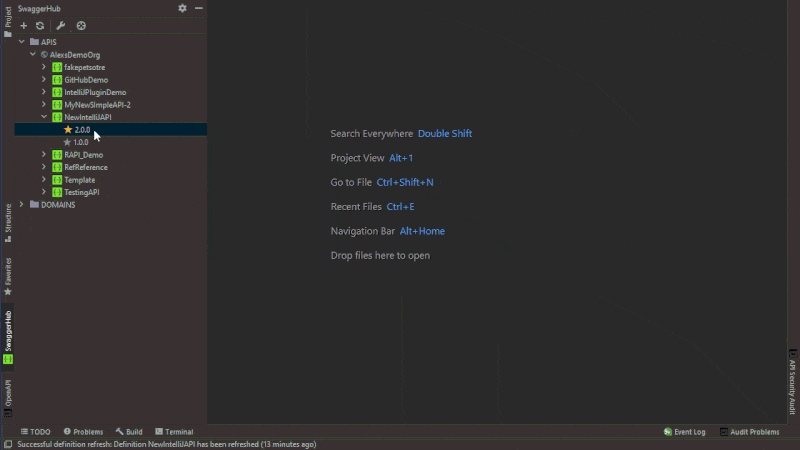Collapse the APIS folder
The image size is (800, 450).
point(22,42)
